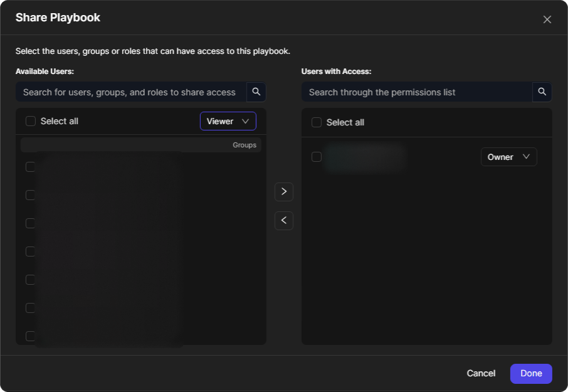568x392 pixels.
Task: Click the Groups section header
Action: [141, 145]
